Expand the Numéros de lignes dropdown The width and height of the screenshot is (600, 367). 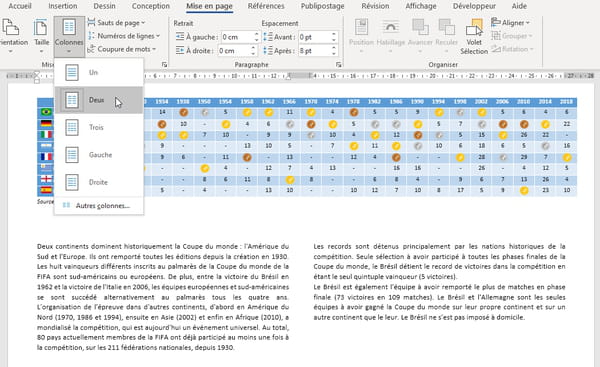point(124,36)
